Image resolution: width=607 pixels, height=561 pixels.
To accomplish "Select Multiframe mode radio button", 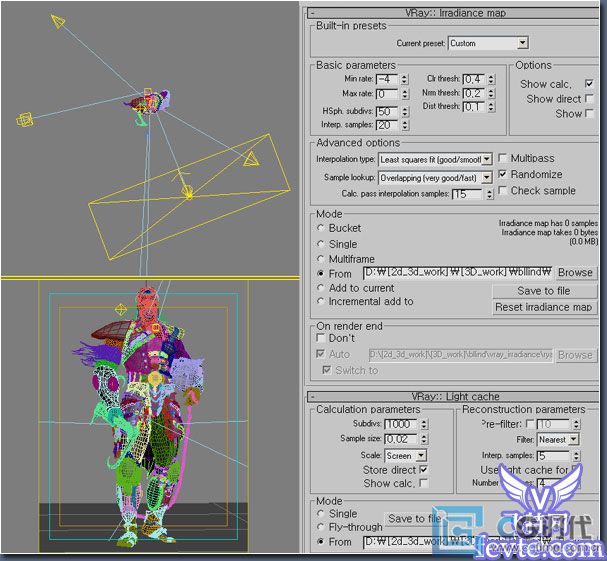I will (x=320, y=259).
